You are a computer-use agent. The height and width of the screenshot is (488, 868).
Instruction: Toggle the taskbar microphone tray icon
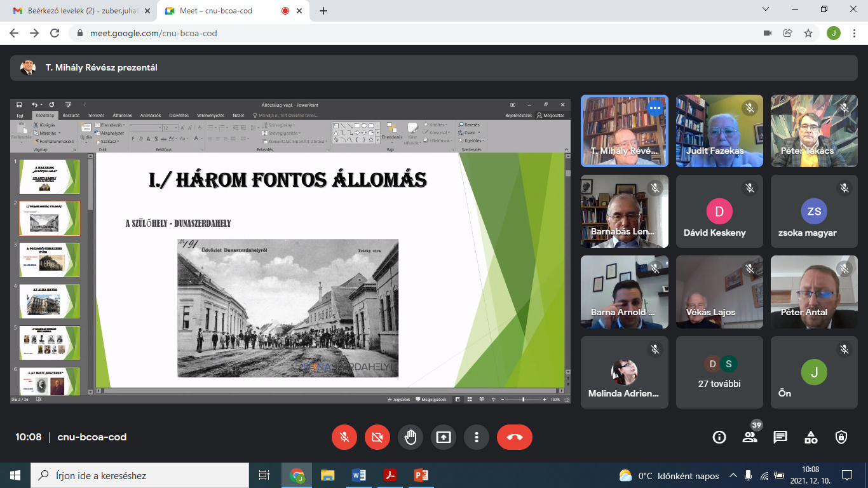pyautogui.click(x=748, y=475)
